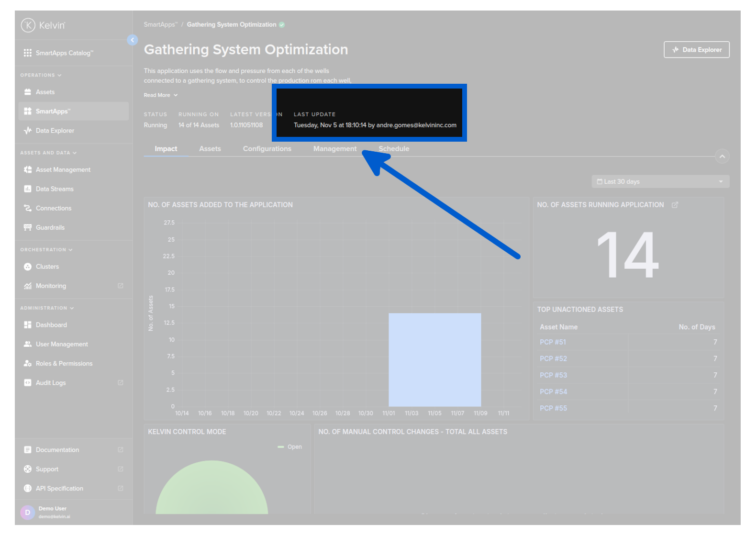
Task: Click the light blue chart bar
Action: (x=434, y=359)
